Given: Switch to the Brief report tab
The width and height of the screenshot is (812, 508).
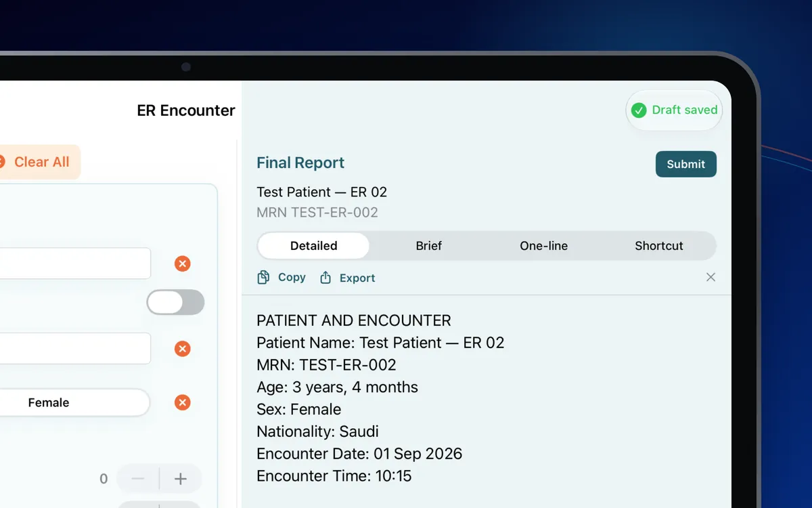Looking at the screenshot, I should 429,246.
